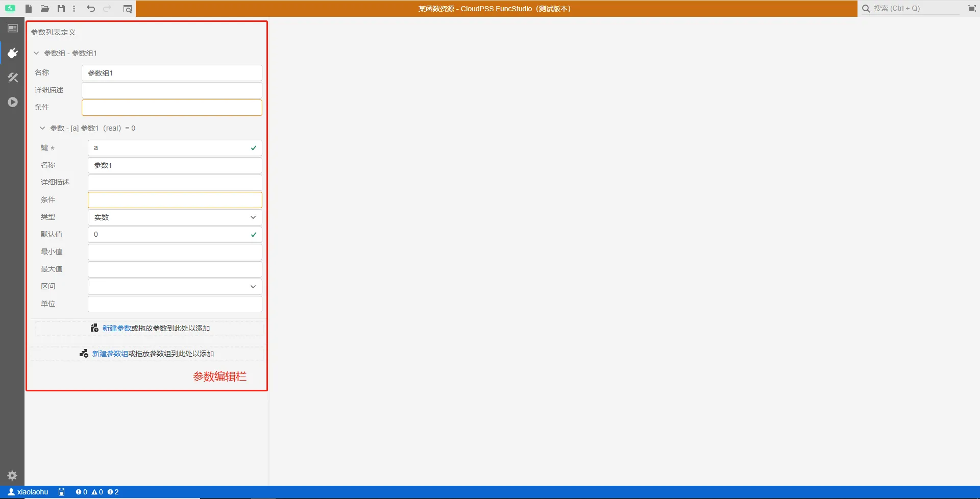
Task: Open the preview search window icon
Action: [128, 9]
